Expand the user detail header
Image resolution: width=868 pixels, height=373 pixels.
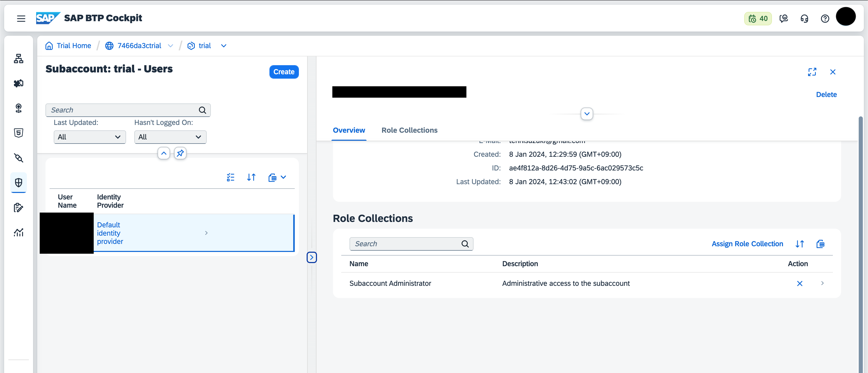point(587,114)
